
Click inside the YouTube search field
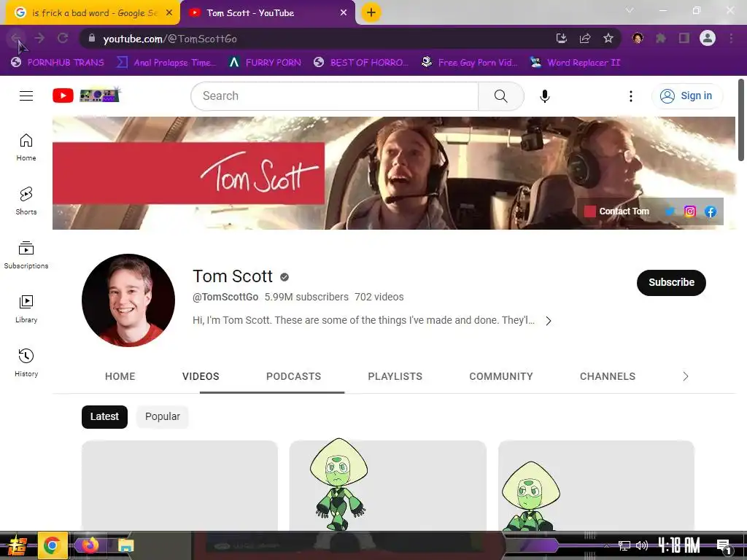click(x=334, y=96)
